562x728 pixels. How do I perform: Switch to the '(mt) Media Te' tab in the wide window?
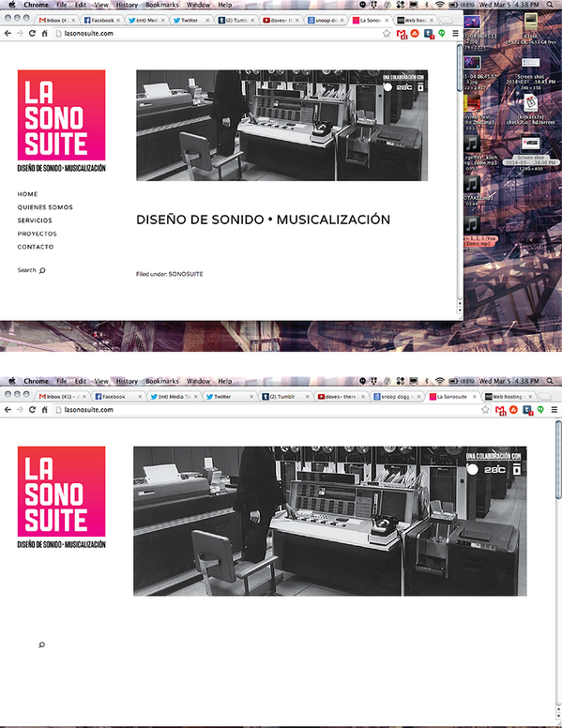click(x=175, y=397)
